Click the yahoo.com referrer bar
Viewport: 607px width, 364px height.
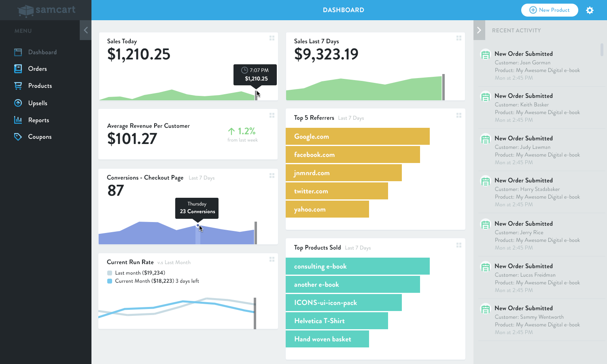(327, 209)
